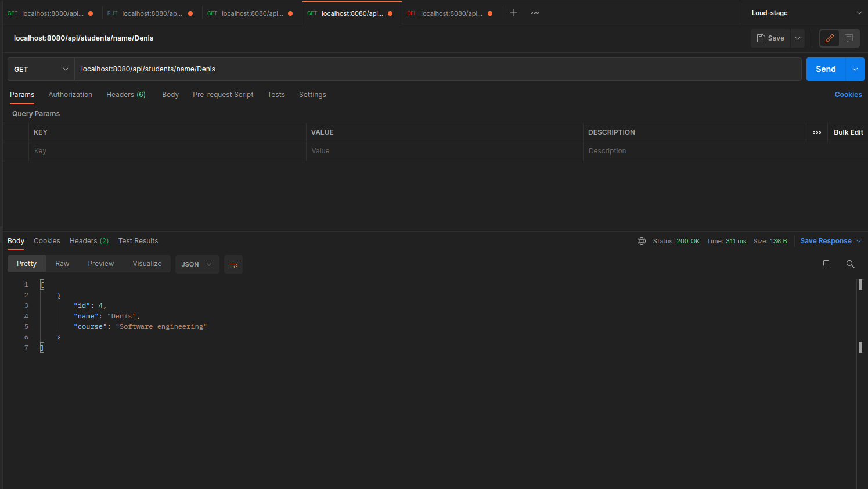Open the Cookies link
This screenshot has width=868, height=489.
click(848, 95)
